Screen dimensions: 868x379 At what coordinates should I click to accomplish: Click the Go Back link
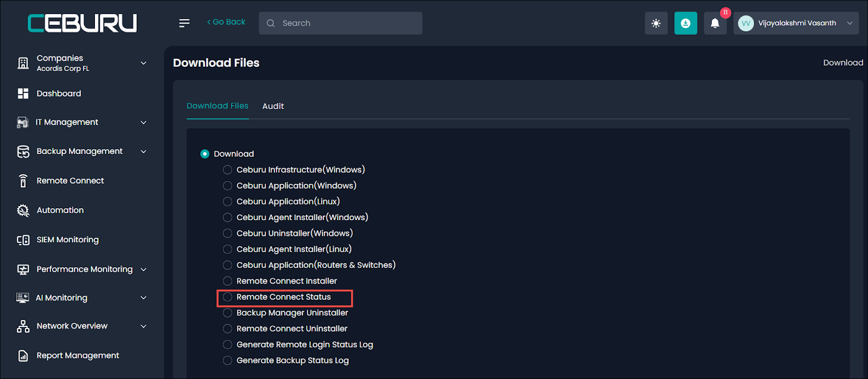226,22
